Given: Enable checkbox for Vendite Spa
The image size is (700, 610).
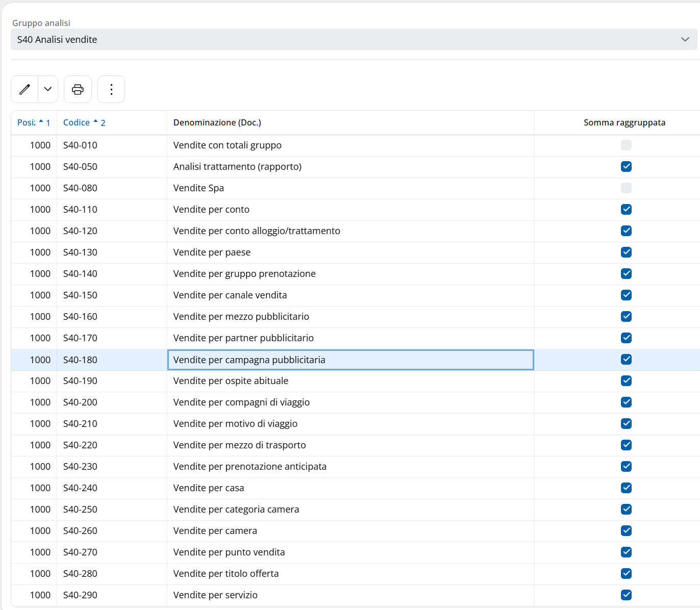Looking at the screenshot, I should (626, 188).
